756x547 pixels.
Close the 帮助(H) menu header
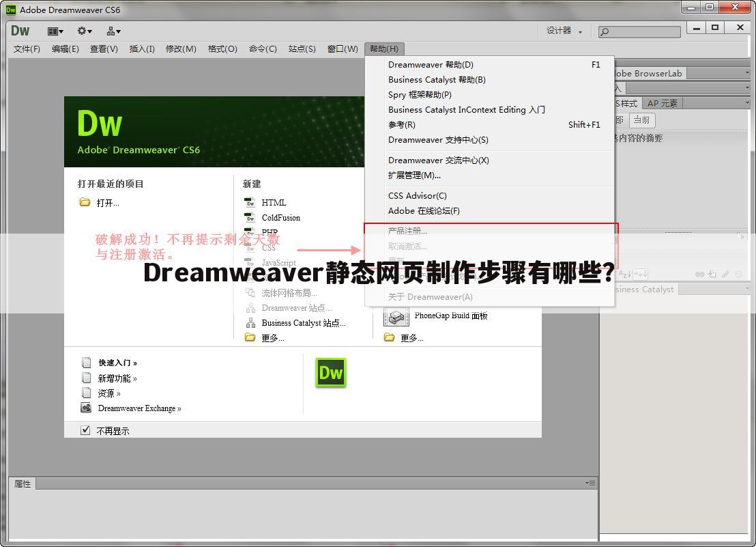pos(383,48)
